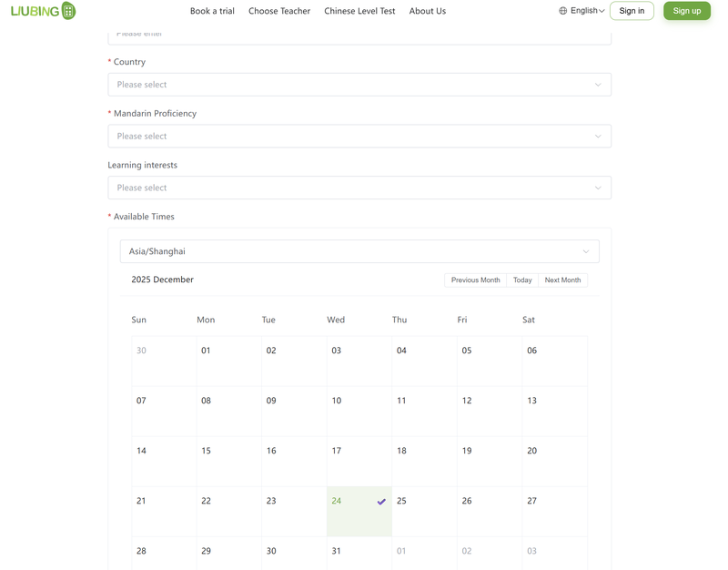Click the timezone selector chevron arrow

tap(586, 251)
